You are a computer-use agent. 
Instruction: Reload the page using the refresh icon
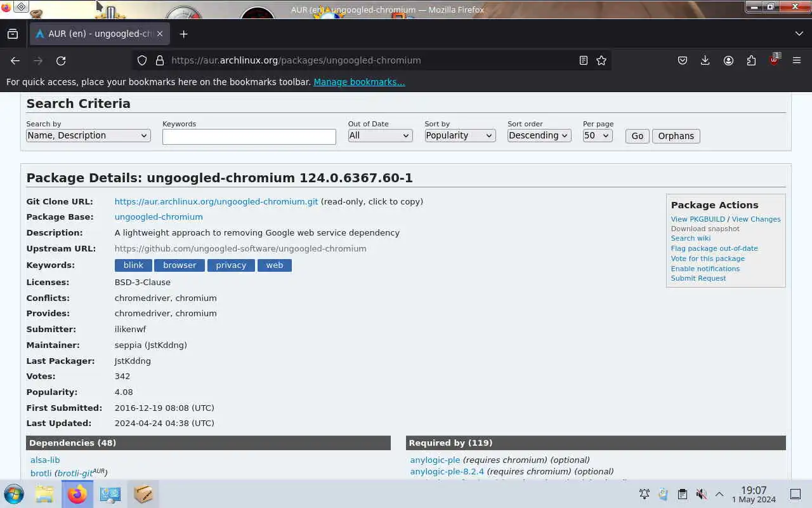pos(61,60)
